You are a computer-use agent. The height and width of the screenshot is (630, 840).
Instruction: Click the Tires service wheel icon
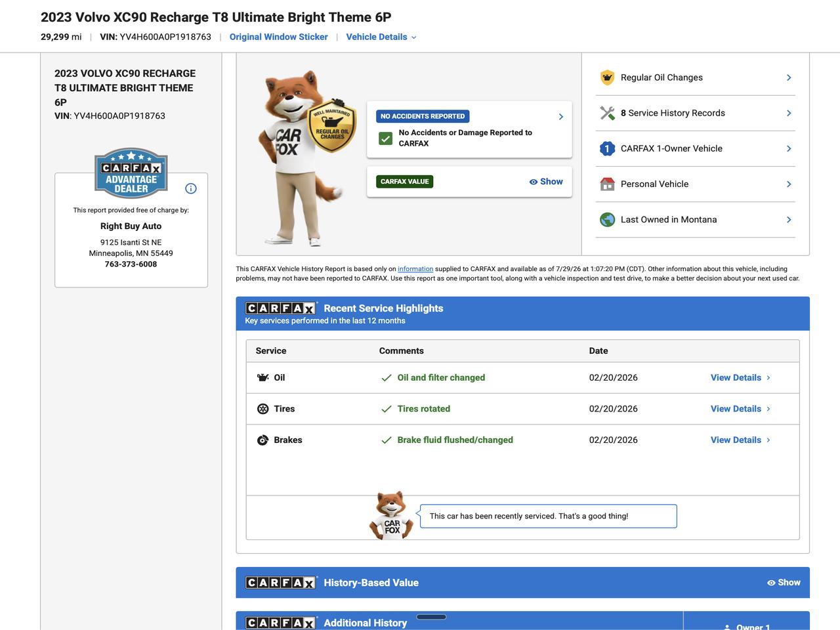click(x=262, y=409)
